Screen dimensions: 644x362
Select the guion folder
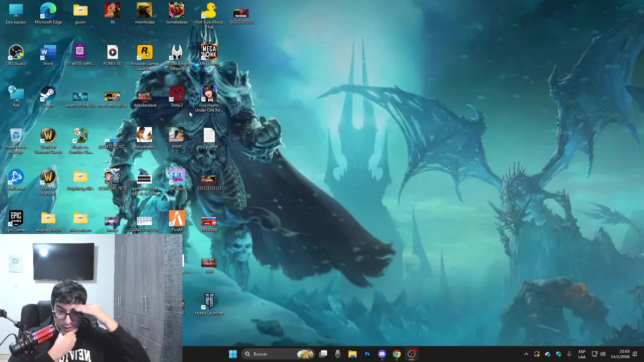[80, 14]
